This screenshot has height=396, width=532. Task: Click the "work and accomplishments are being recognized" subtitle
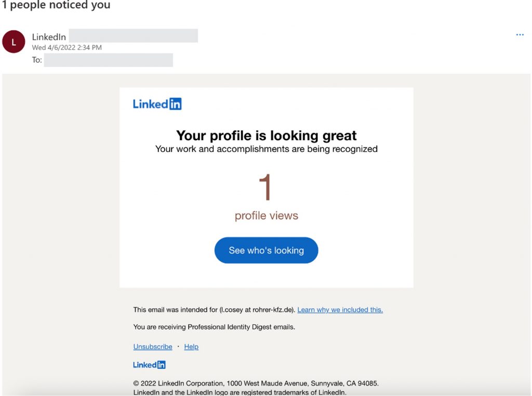tap(266, 149)
